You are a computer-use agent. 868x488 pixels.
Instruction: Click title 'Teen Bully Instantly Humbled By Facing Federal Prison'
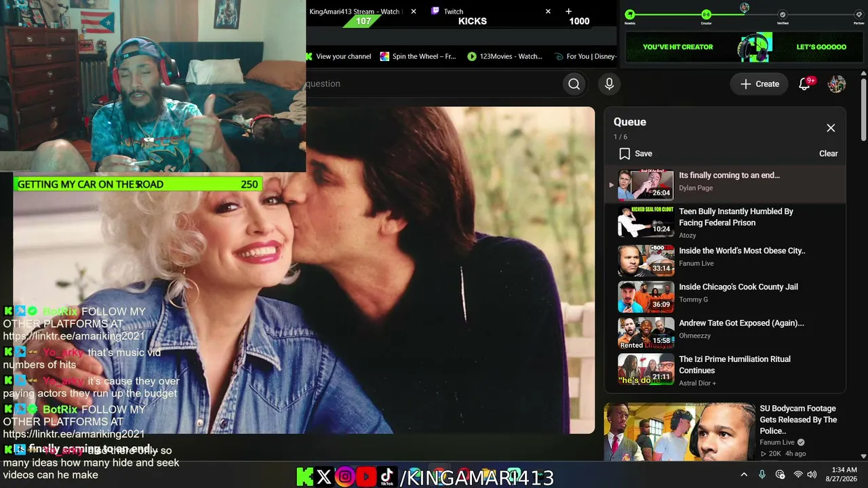736,217
